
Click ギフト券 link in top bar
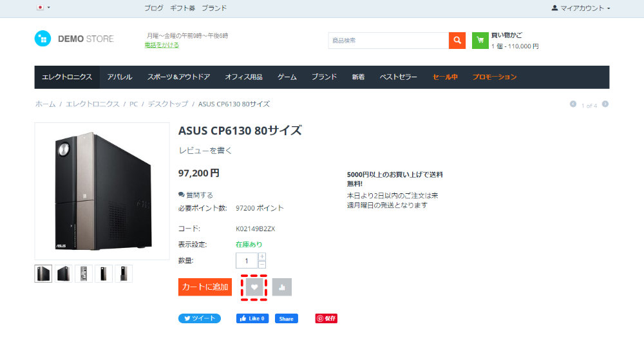click(182, 8)
